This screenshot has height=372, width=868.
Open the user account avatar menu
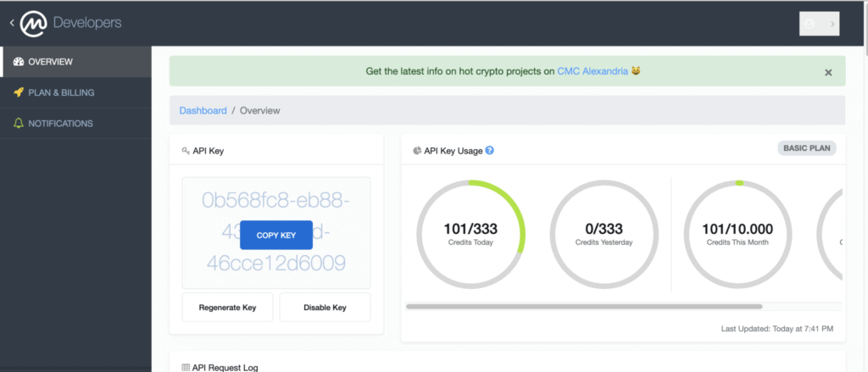tap(810, 24)
